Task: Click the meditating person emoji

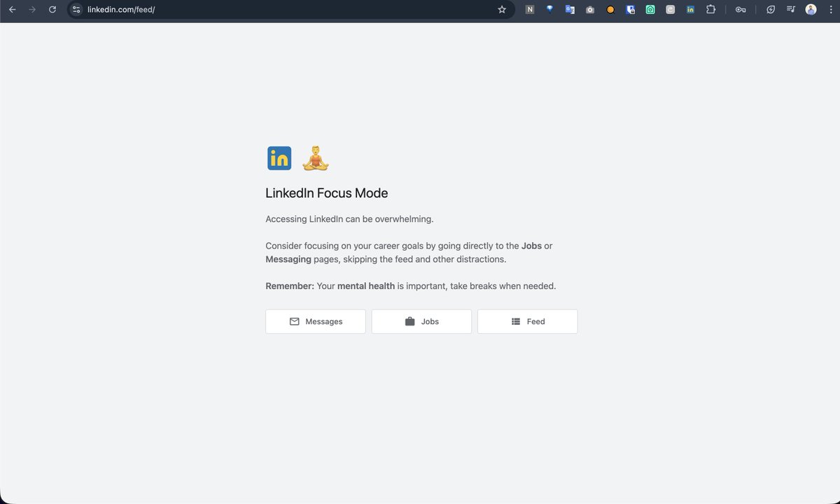Action: tap(316, 158)
